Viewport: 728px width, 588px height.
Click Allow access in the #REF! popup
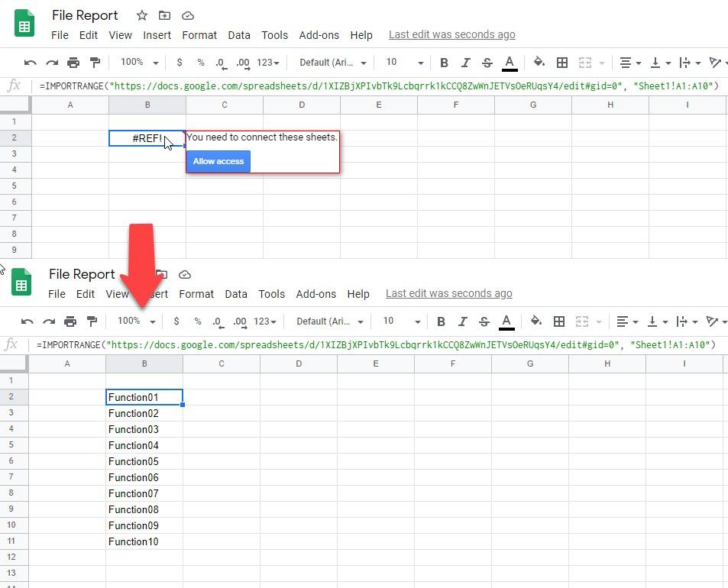click(218, 161)
